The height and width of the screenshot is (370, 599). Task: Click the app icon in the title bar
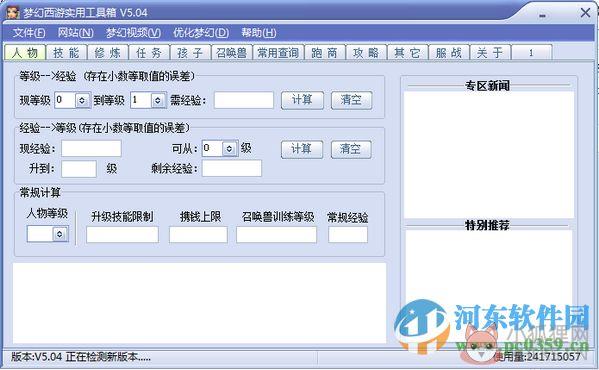tap(13, 12)
